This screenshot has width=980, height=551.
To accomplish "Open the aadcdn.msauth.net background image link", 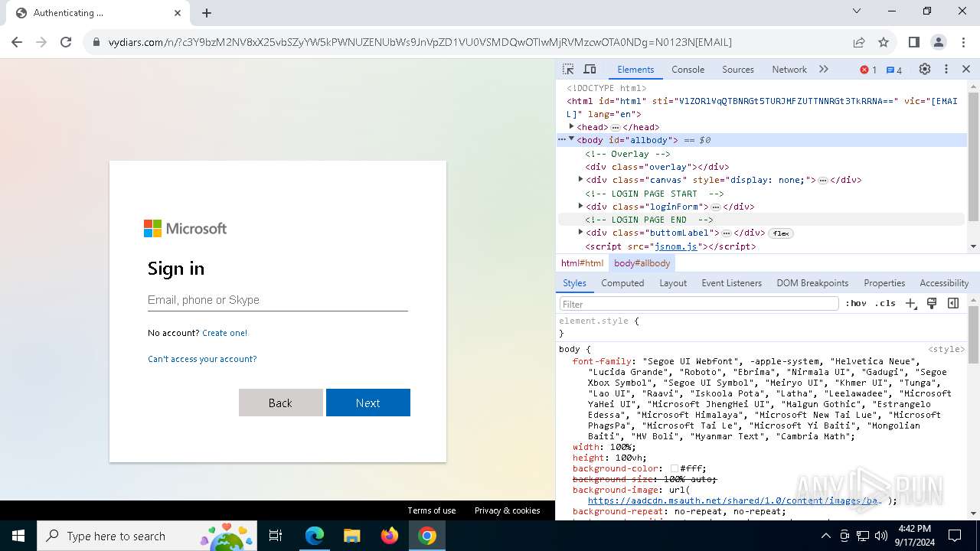I will coord(735,500).
